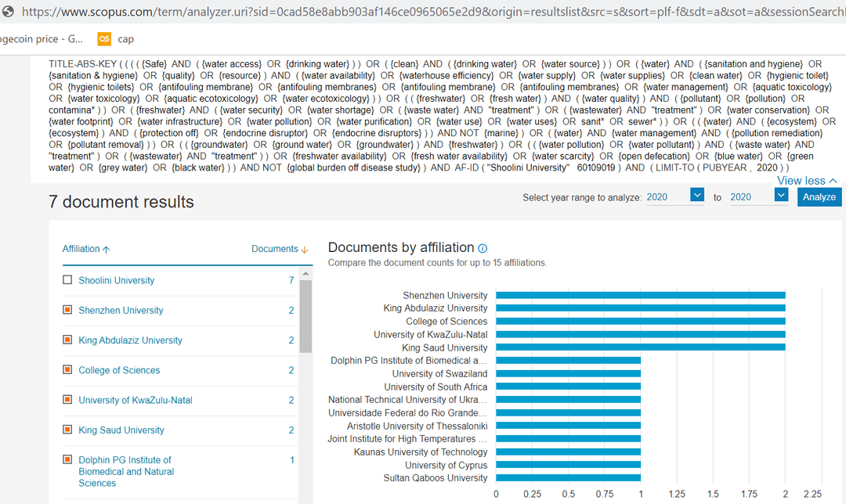The height and width of the screenshot is (504, 846).
Task: Click the University of Cyprus chart bar
Action: click(568, 465)
